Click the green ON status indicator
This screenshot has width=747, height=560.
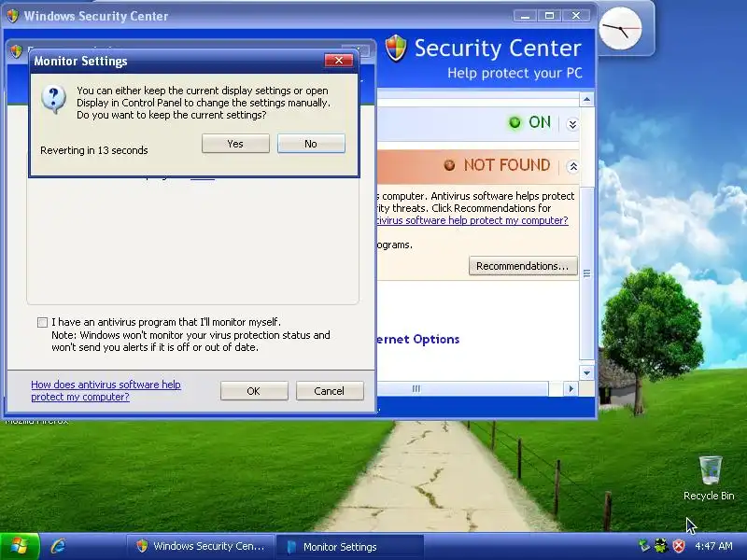coord(514,122)
